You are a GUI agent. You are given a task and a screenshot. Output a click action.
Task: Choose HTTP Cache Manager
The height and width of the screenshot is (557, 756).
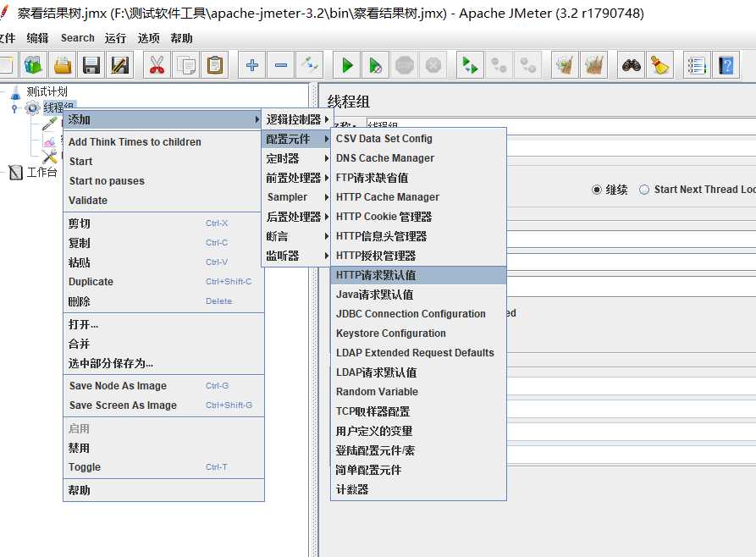coord(418,197)
